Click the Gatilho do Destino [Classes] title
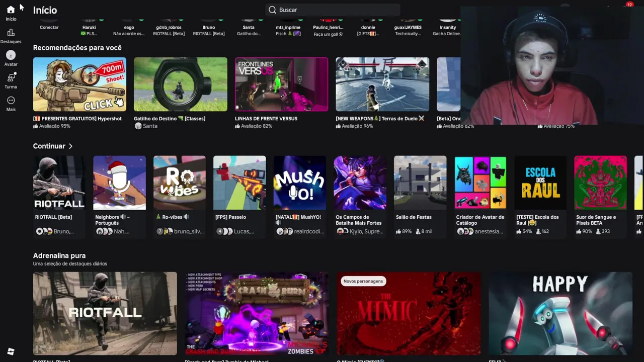Viewport: 644px width, 362px height. tap(170, 119)
